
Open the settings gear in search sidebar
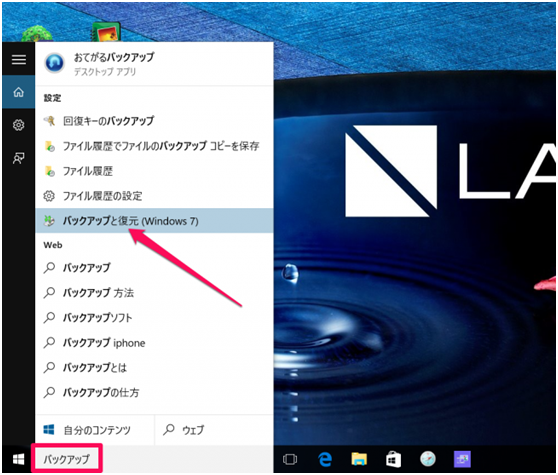(x=19, y=125)
